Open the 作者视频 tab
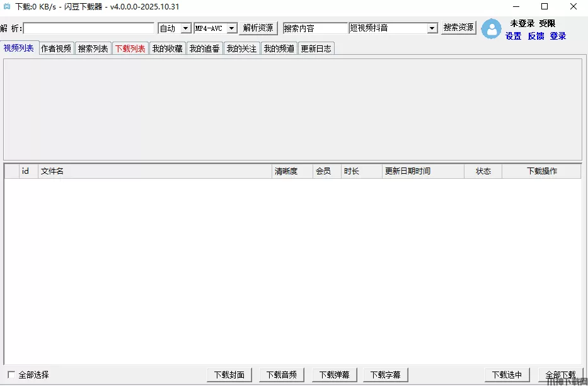Image resolution: width=588 pixels, height=386 pixels. pyautogui.click(x=56, y=48)
